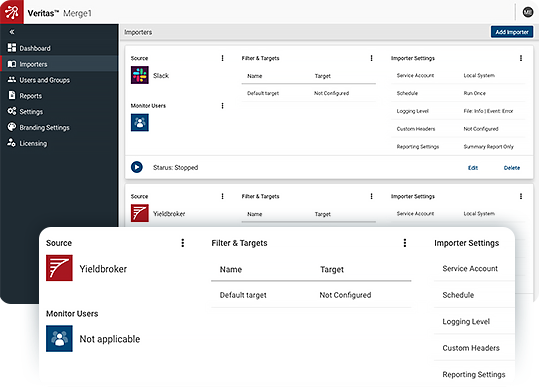Click the Add Importer button
Viewport: 540px width, 387px height.
512,32
